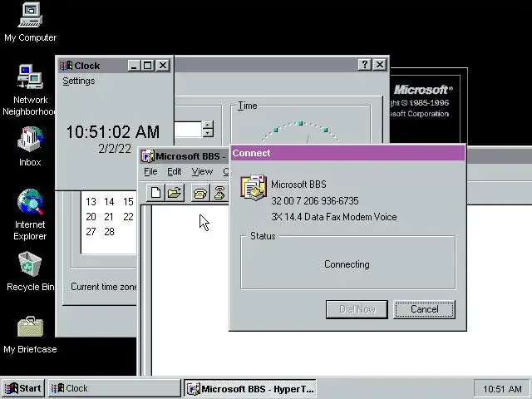Click the Microsoft BBS name in Connect dialog

[x=298, y=185]
